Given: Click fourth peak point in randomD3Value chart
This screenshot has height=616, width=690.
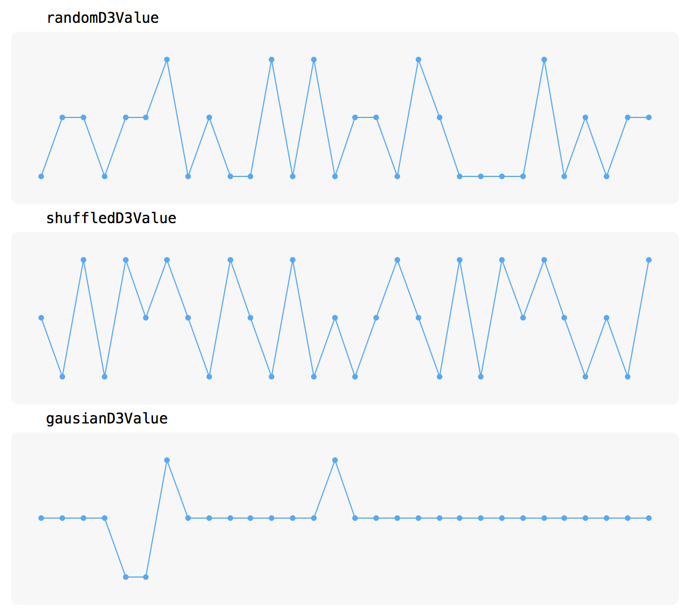Looking at the screenshot, I should [418, 60].
